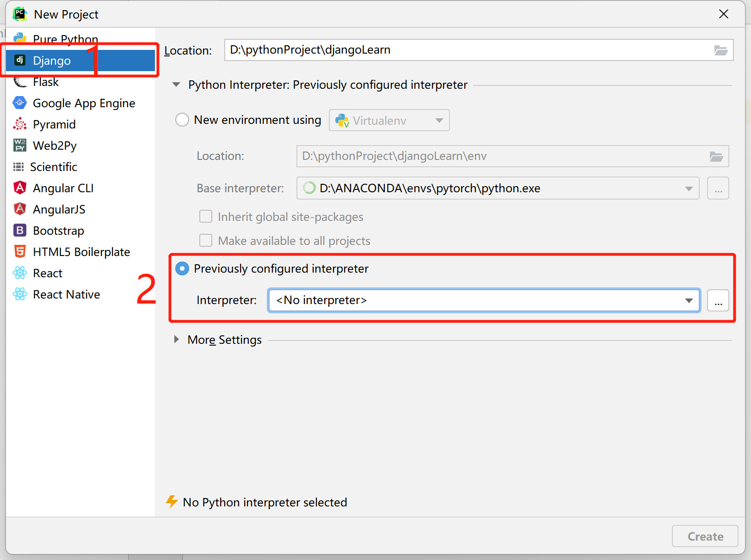This screenshot has height=560, width=751.
Task: Click No Python interpreter selected message
Action: (265, 502)
